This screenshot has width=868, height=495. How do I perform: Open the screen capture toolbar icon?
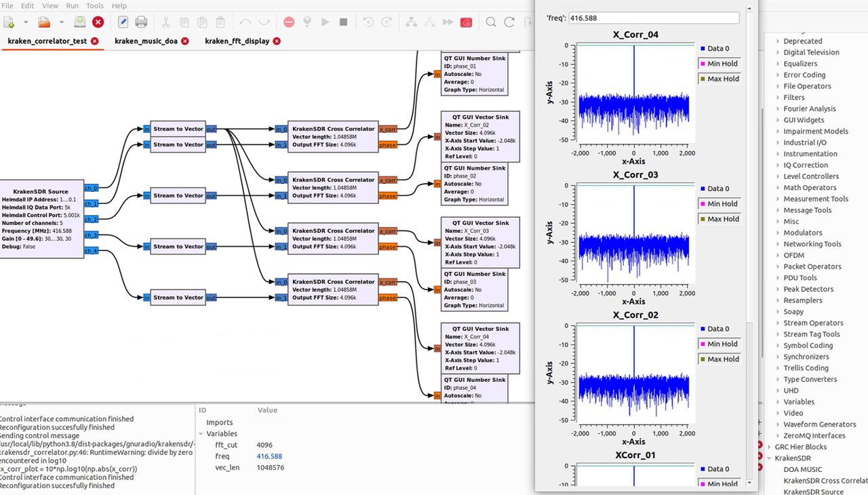pos(466,22)
